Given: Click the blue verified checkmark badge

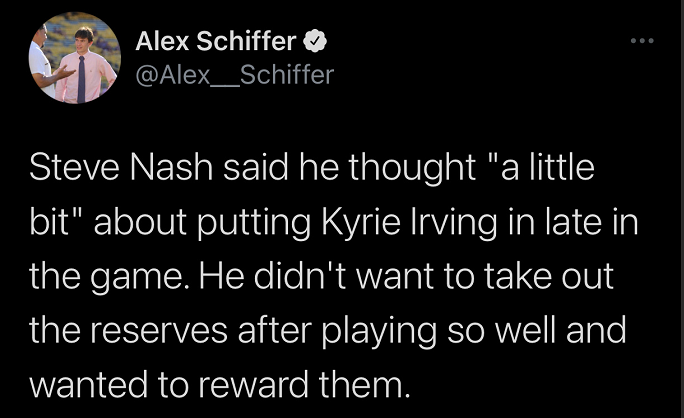Looking at the screenshot, I should click(x=313, y=42).
